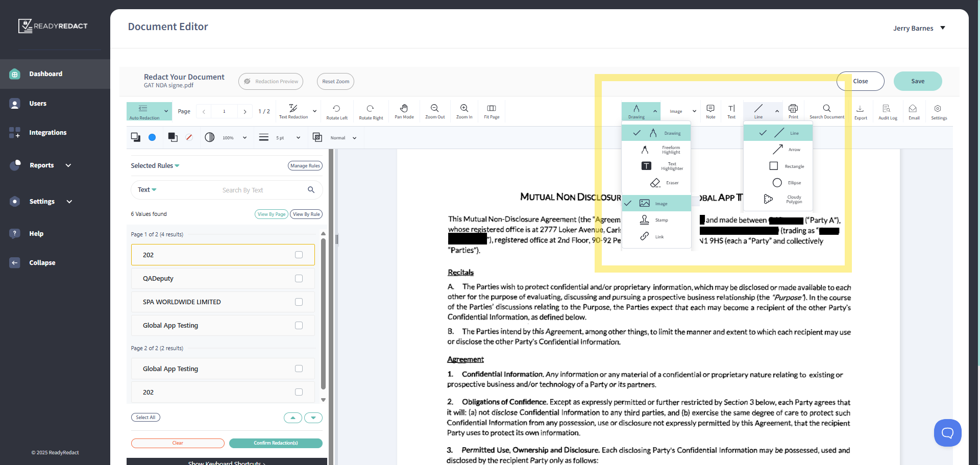The width and height of the screenshot is (980, 465).
Task: Click the Redaction Preview button
Action: click(271, 81)
